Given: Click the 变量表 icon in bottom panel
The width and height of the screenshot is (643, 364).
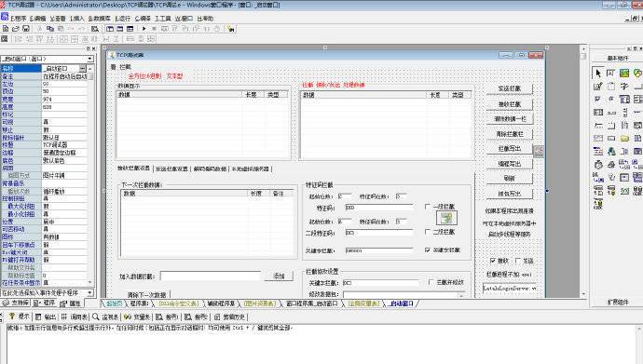Looking at the screenshot, I should click(128, 317).
